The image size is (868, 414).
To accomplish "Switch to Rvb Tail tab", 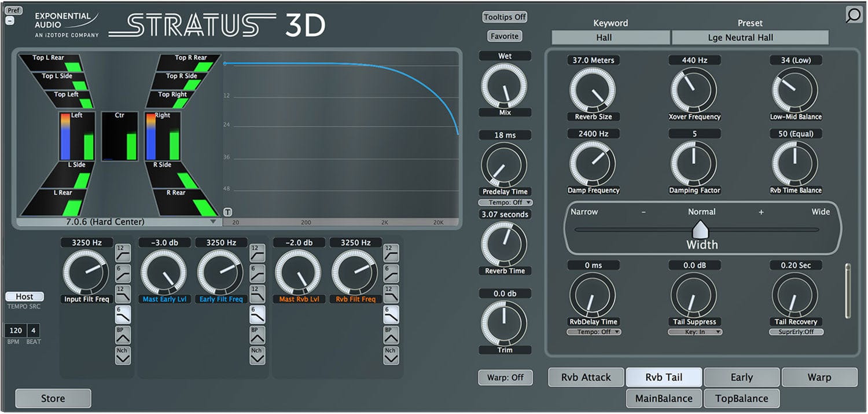I will [x=664, y=378].
